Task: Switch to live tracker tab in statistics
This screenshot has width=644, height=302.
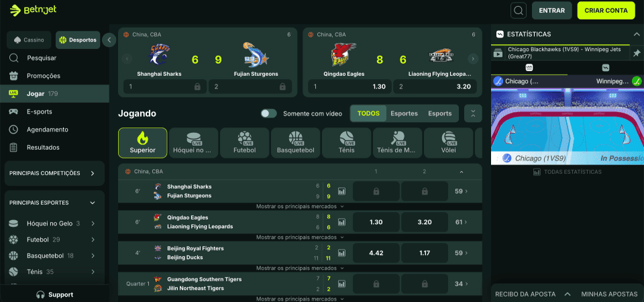Action: point(529,68)
